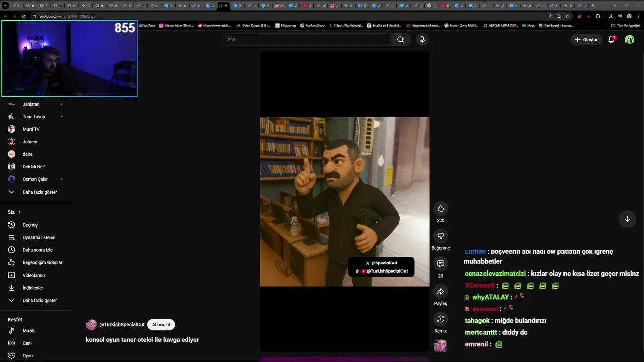This screenshot has width=644, height=362.
Task: Open S Sport Plus bookmark
Action: pyautogui.click(x=345, y=25)
